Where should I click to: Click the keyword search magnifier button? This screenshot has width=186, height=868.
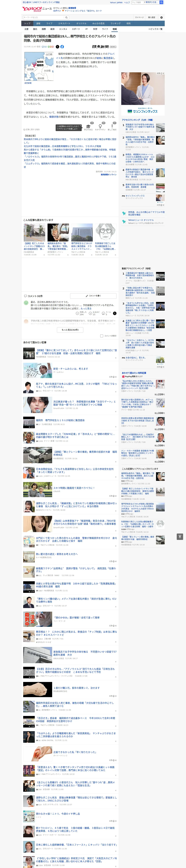tap(66, 17)
